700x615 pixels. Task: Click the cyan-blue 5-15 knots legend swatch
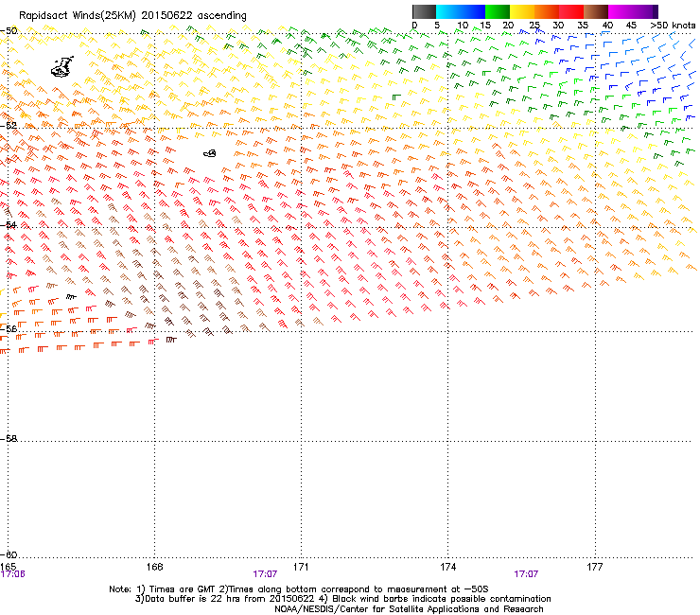click(461, 11)
